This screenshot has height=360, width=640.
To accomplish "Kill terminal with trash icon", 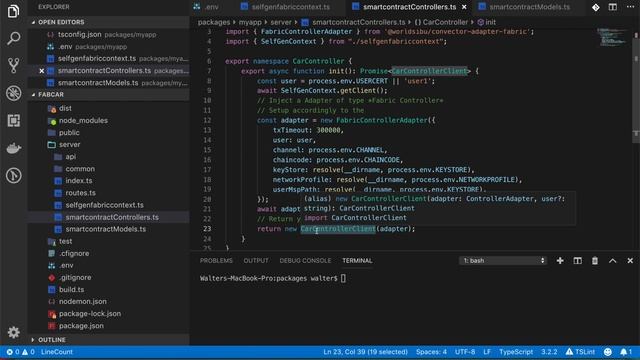I will point(595,260).
